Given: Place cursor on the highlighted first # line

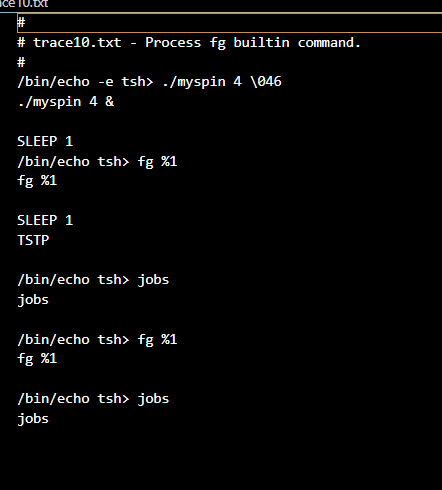Looking at the screenshot, I should tap(229, 23).
